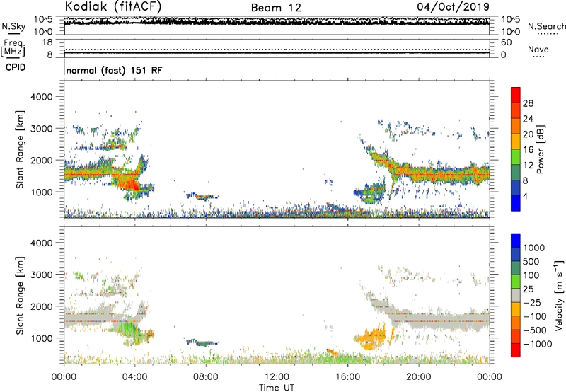Select the 1000 km tick on velocity panel
The width and height of the screenshot is (566, 392).
[41, 338]
